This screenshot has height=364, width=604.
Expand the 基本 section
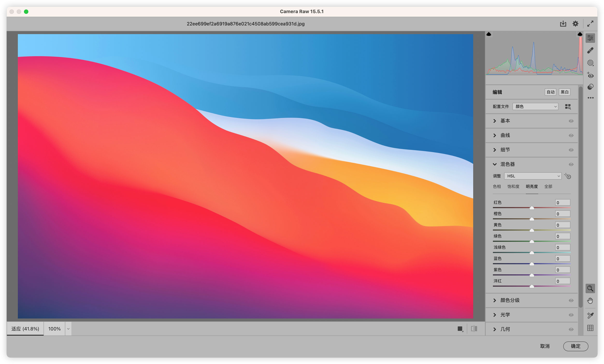pyautogui.click(x=495, y=121)
